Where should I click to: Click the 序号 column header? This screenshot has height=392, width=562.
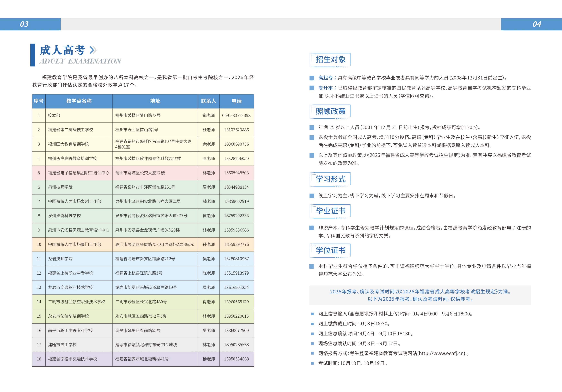click(x=39, y=101)
